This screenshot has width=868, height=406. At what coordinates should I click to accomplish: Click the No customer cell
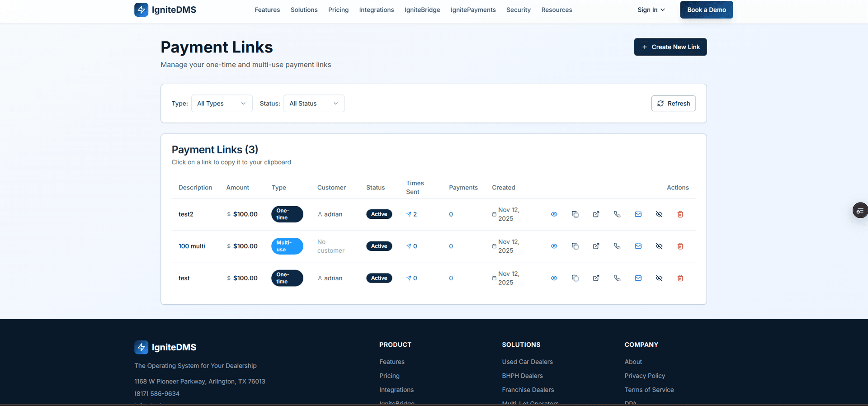click(330, 246)
